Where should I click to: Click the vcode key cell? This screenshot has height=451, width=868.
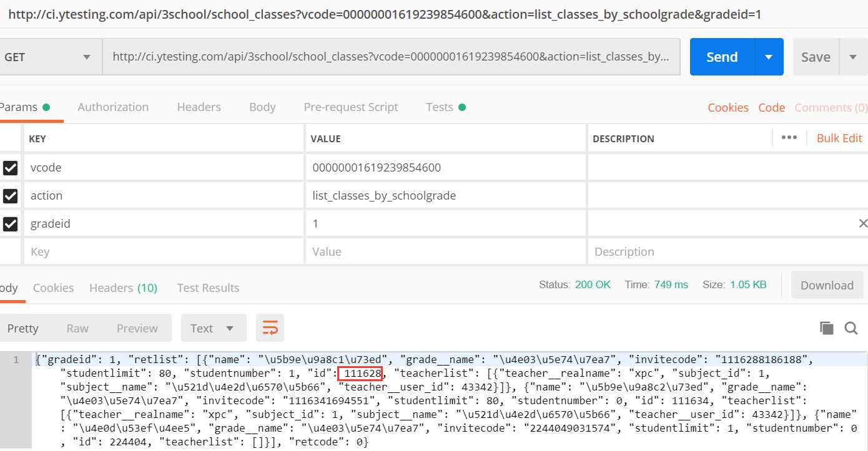tap(164, 168)
